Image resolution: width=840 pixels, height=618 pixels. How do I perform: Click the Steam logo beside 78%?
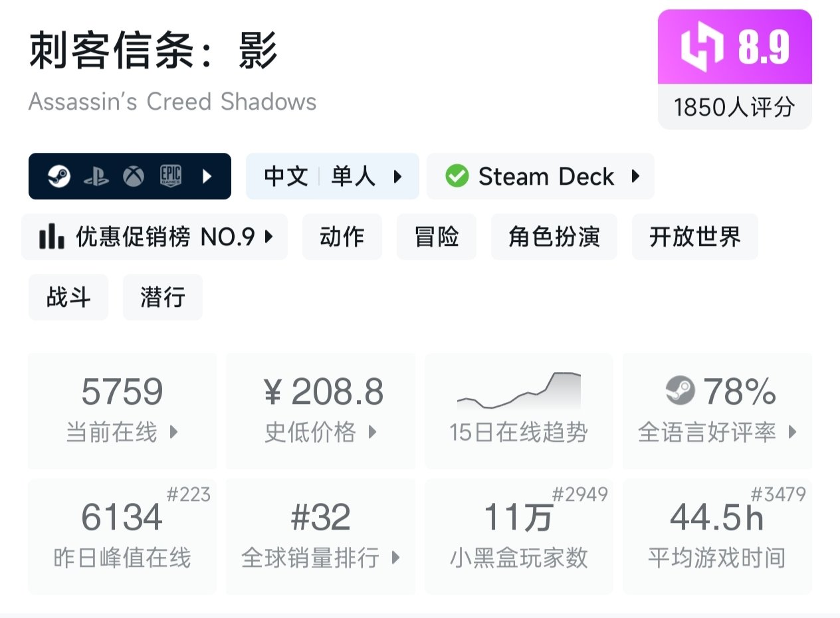(x=680, y=391)
